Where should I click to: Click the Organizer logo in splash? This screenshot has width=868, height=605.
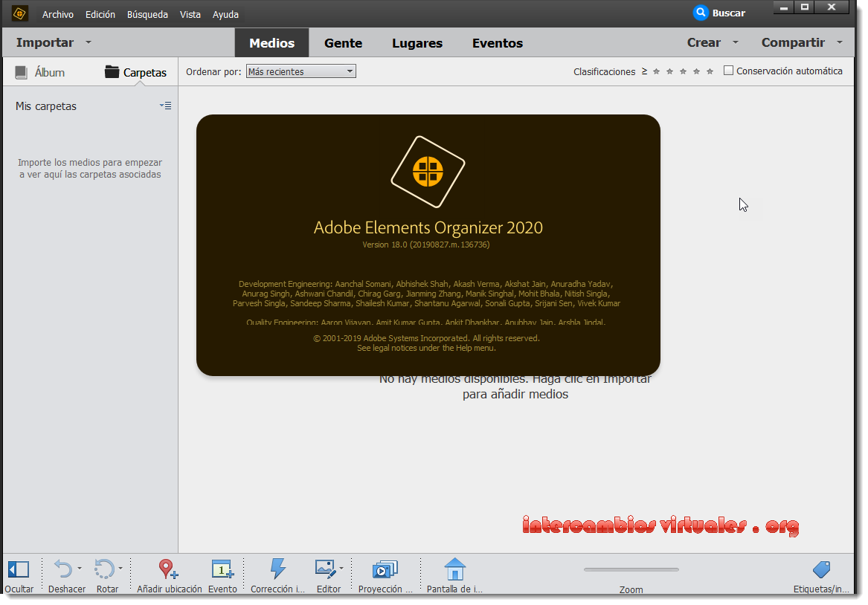(x=428, y=172)
